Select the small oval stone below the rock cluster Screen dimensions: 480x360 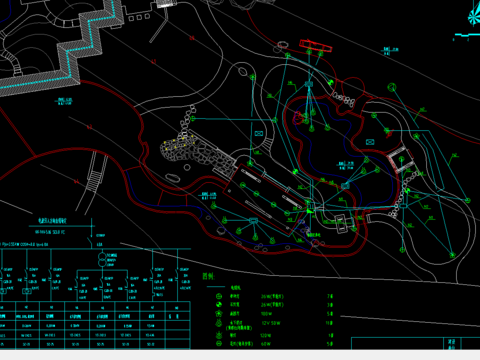tap(173, 178)
